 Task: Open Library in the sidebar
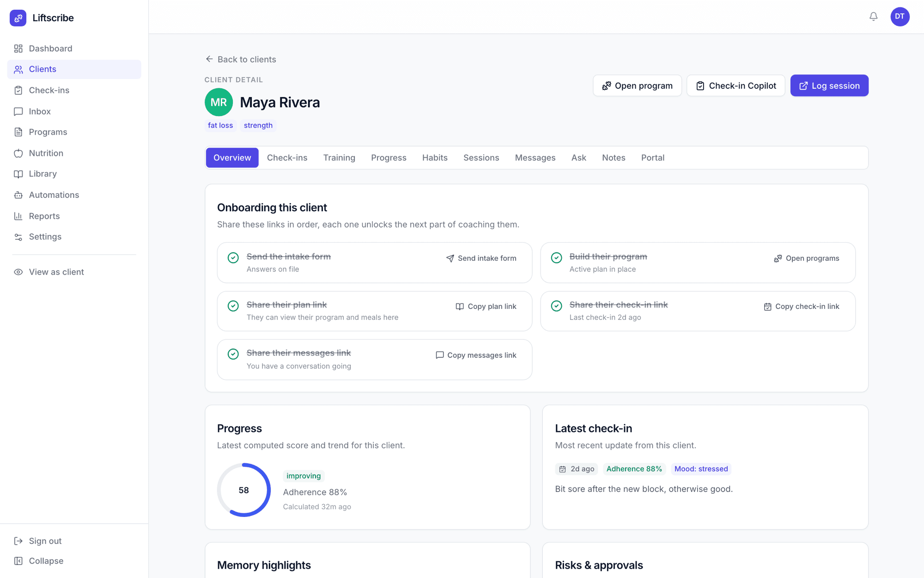click(x=74, y=174)
